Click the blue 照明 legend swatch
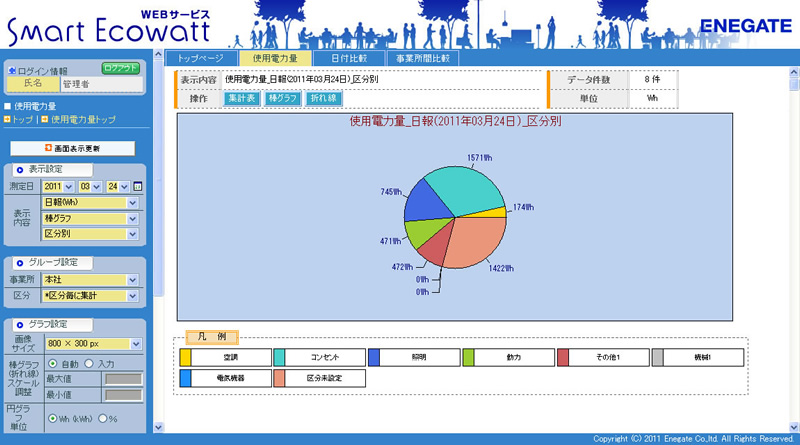Image resolution: width=800 pixels, height=445 pixels. (374, 357)
